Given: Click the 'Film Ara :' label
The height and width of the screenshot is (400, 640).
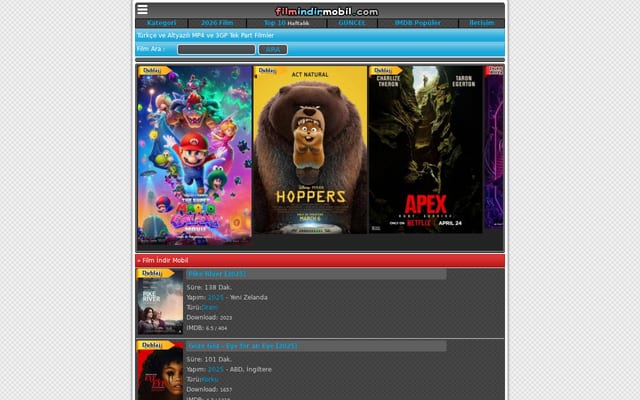Looking at the screenshot, I should pyautogui.click(x=151, y=49).
